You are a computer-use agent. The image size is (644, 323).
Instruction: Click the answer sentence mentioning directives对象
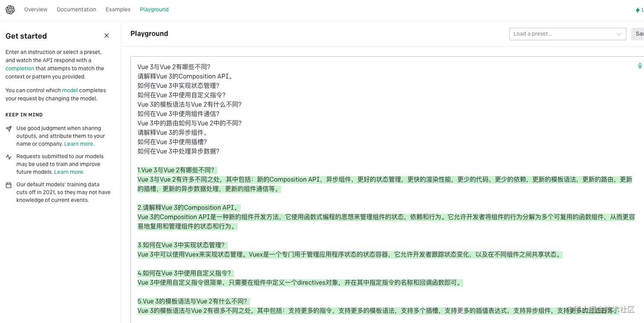point(300,283)
